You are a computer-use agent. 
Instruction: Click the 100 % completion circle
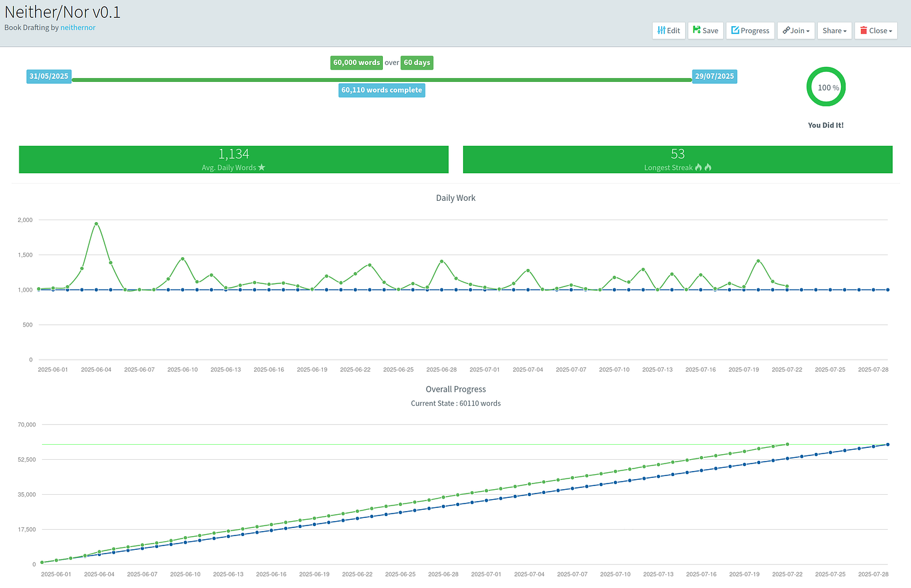coord(826,88)
